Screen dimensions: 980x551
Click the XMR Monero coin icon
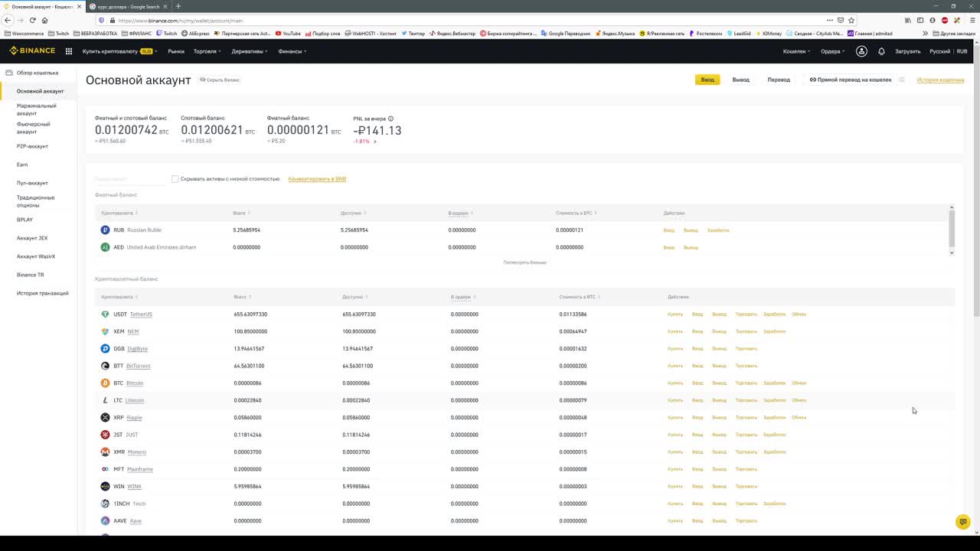pyautogui.click(x=106, y=452)
